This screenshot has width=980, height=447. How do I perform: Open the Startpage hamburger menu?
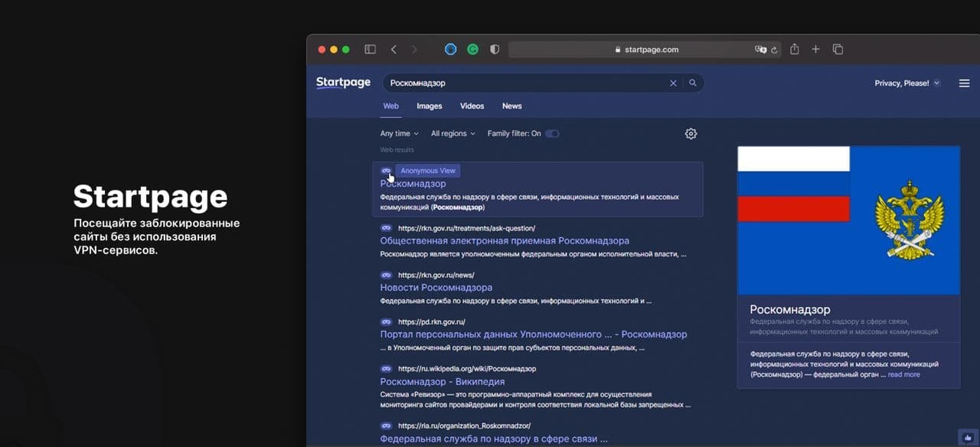[964, 83]
